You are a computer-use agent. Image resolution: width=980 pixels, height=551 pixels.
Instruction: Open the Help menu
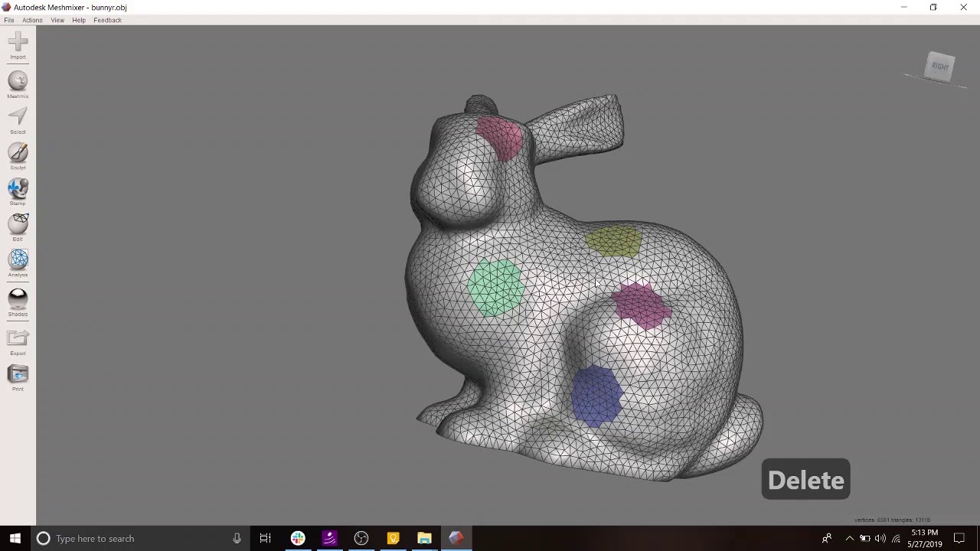[79, 20]
